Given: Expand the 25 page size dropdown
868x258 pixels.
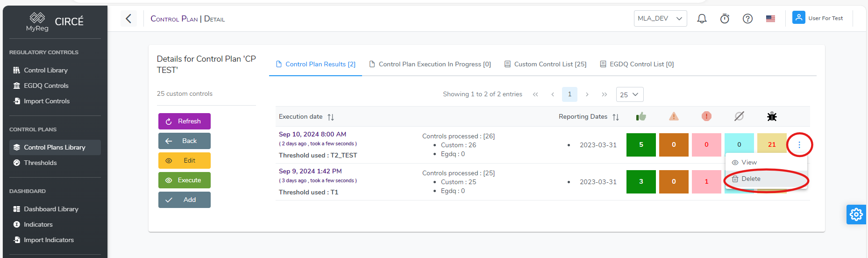Looking at the screenshot, I should pos(629,94).
